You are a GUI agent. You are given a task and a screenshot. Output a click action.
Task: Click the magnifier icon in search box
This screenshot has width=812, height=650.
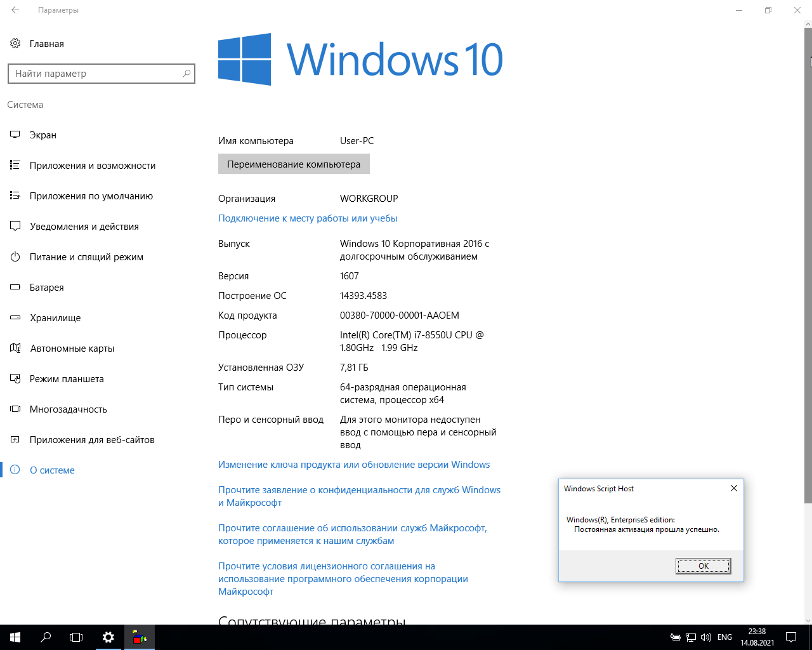(x=187, y=74)
